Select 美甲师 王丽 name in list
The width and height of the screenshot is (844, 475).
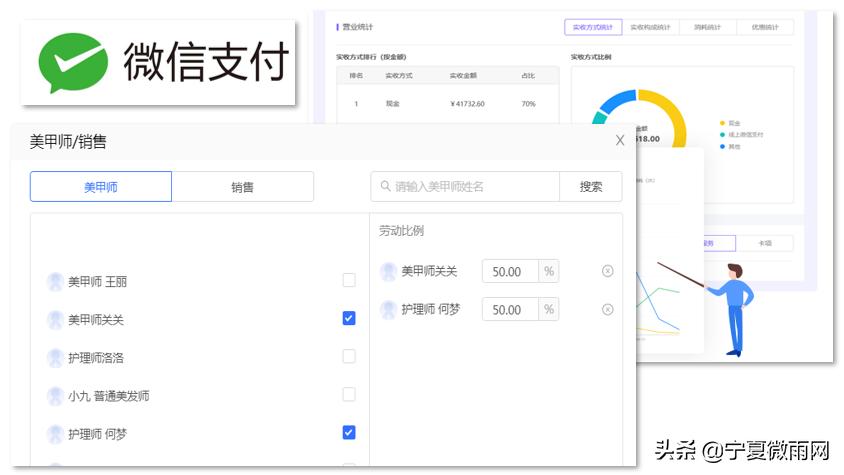(97, 282)
